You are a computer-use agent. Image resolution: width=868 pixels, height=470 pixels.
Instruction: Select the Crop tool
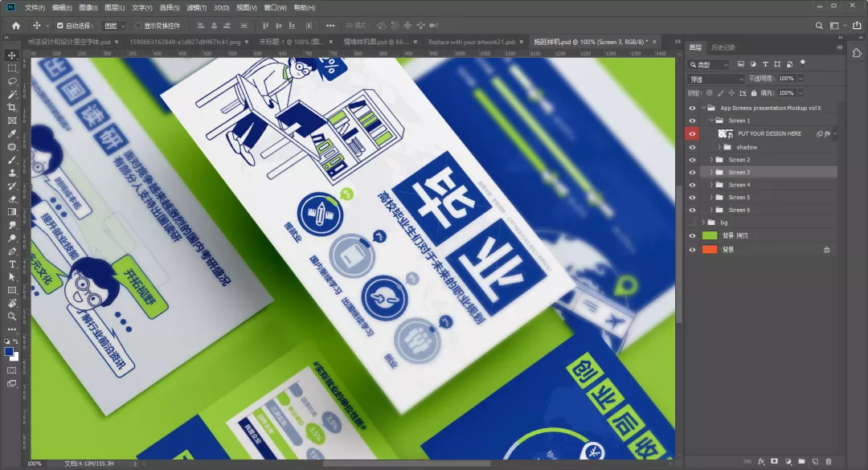11,108
